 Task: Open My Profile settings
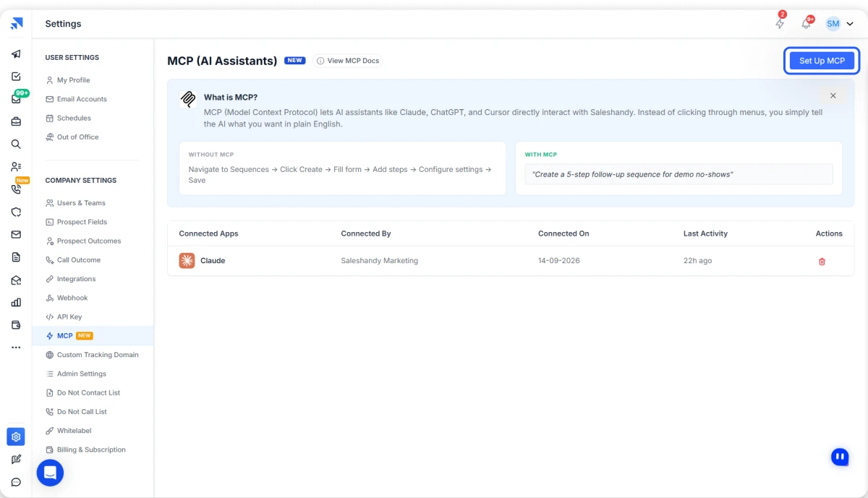[x=73, y=80]
